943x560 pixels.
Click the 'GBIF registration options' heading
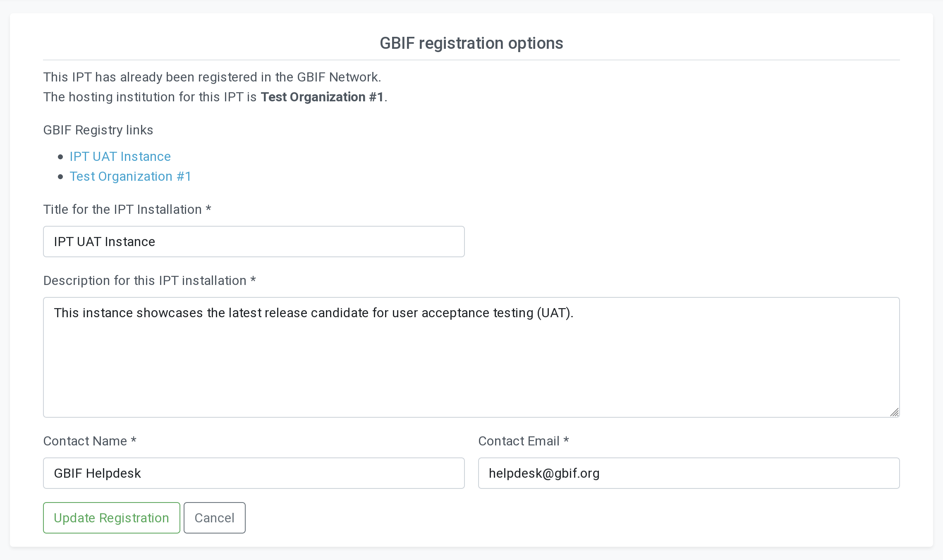click(471, 43)
